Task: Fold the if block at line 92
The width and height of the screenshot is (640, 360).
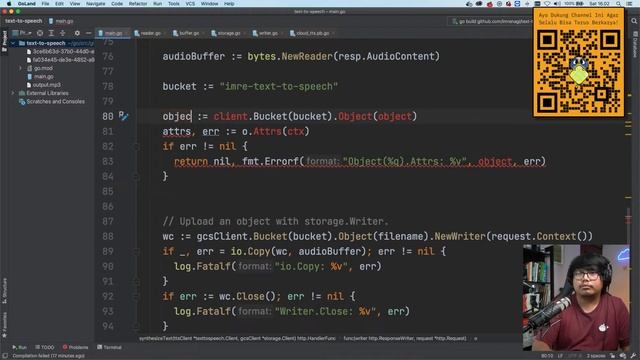Action: (136, 296)
